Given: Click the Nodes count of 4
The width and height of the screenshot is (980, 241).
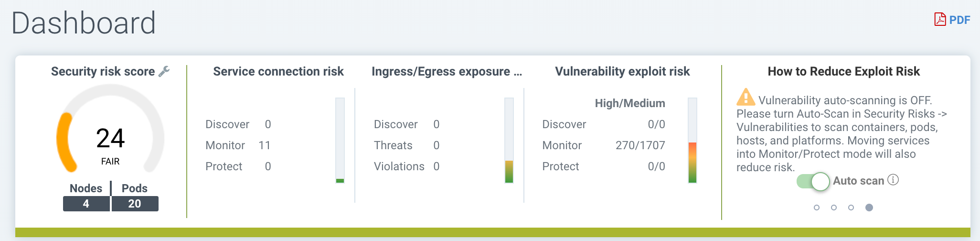Looking at the screenshot, I should (86, 204).
